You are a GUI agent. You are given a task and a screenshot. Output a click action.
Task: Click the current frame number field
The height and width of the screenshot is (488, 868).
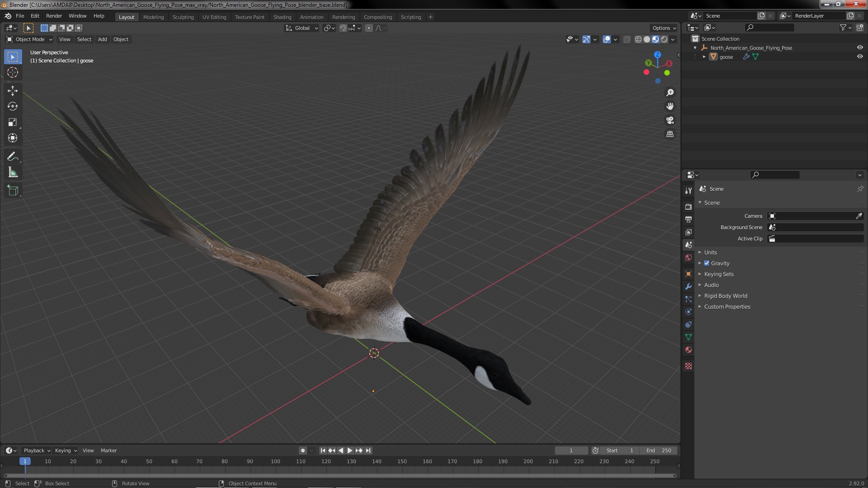(571, 450)
